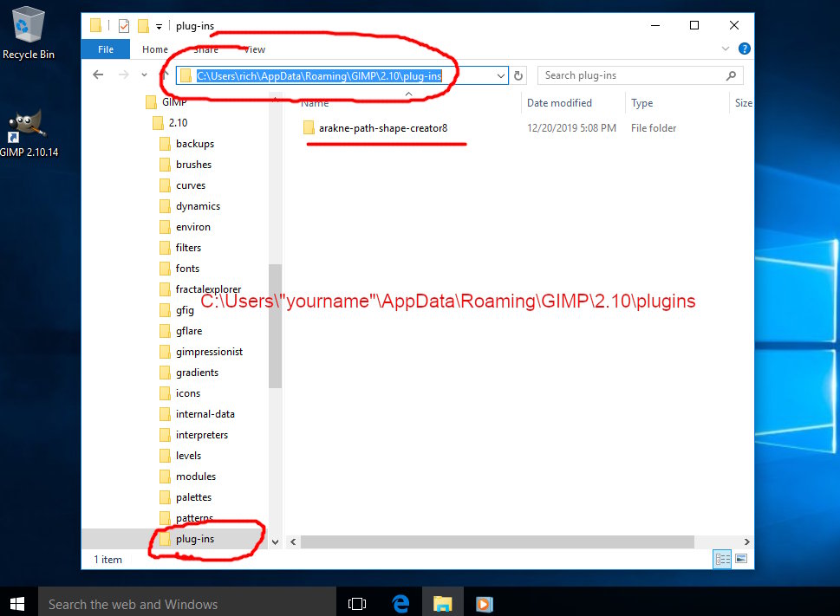Launch the GIMP 2.10.14 desktop shortcut

coord(29,133)
